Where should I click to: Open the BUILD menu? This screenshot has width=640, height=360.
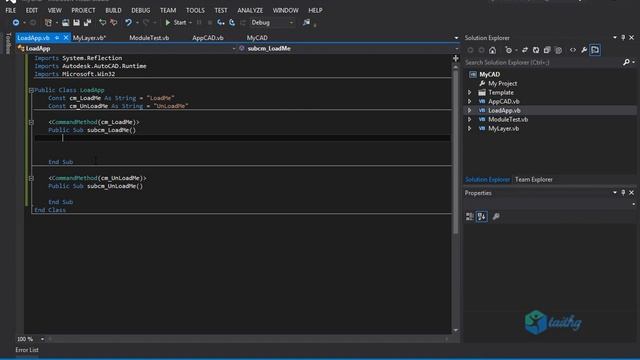[113, 10]
